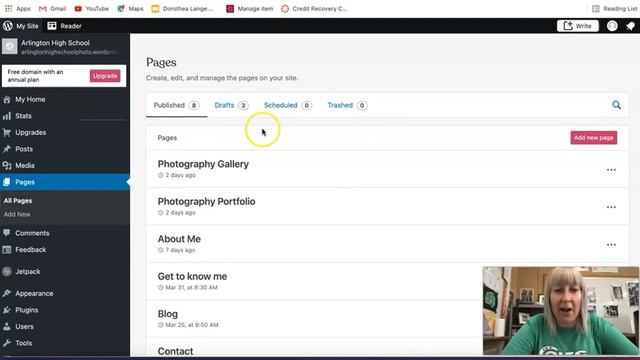Screen dimensions: 640x360
Task: Open options menu for Photography Portfolio
Action: point(611,207)
